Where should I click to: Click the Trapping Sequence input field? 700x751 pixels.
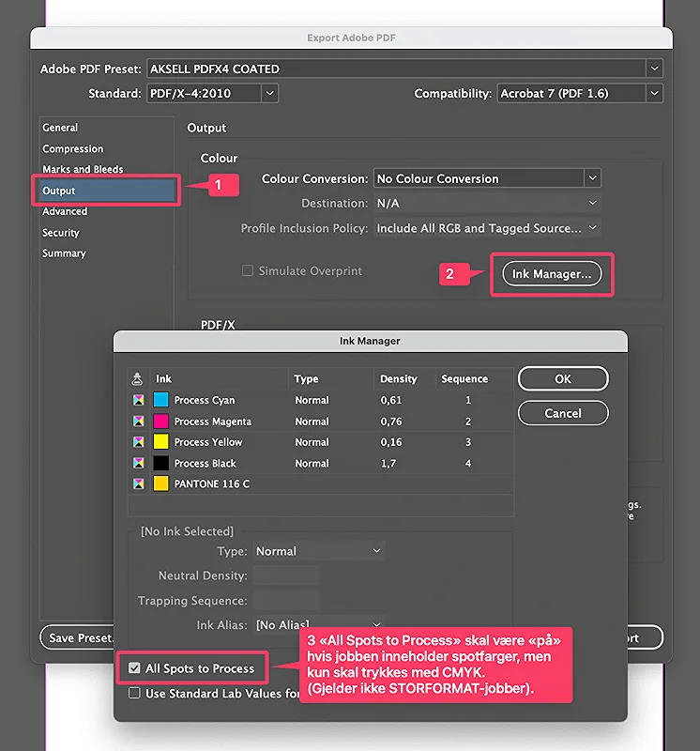(x=286, y=600)
